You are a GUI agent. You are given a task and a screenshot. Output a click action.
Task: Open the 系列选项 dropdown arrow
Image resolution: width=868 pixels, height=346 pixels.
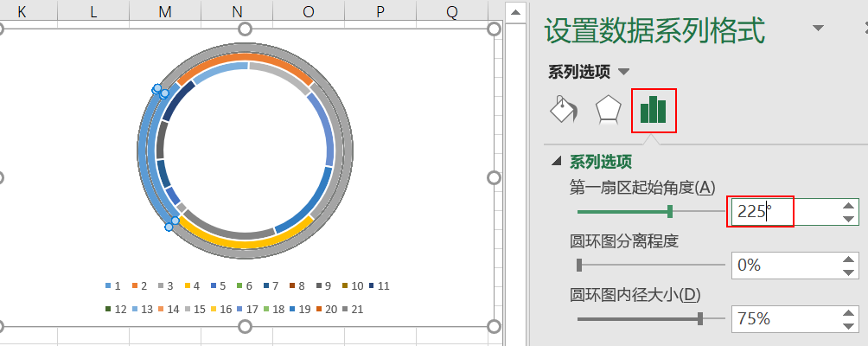[x=624, y=72]
